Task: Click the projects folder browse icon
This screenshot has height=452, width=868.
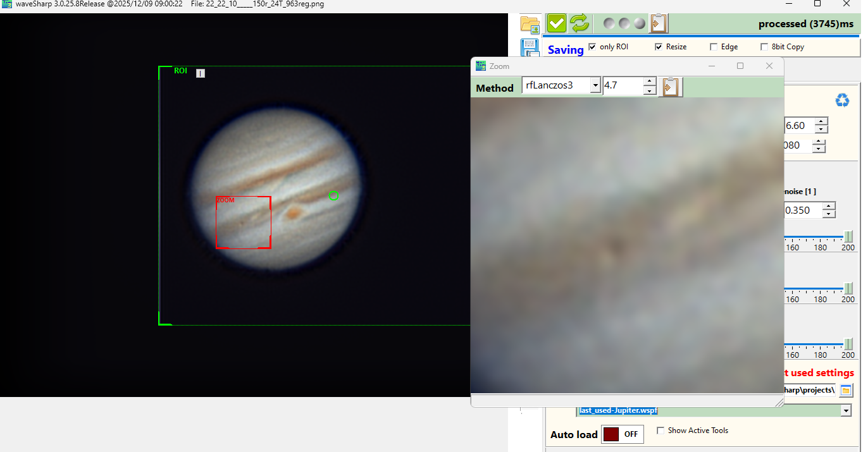Action: tap(846, 390)
